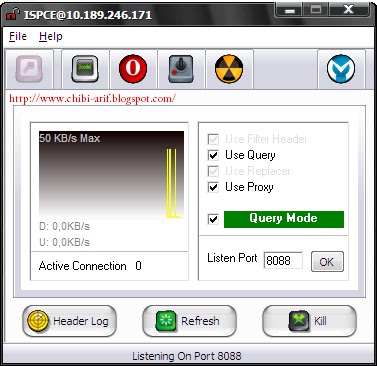Uncheck the Use Proxy checkbox
The width and height of the screenshot is (377, 366).
(x=213, y=187)
